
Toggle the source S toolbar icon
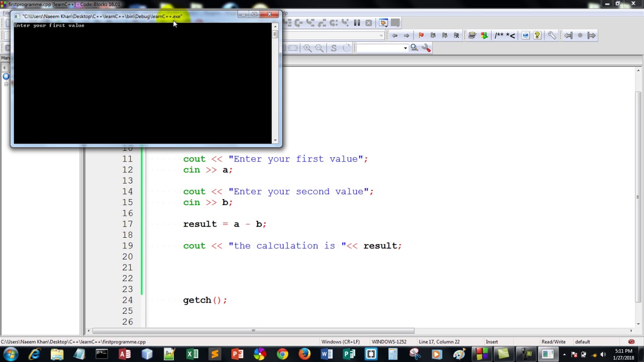334,48
